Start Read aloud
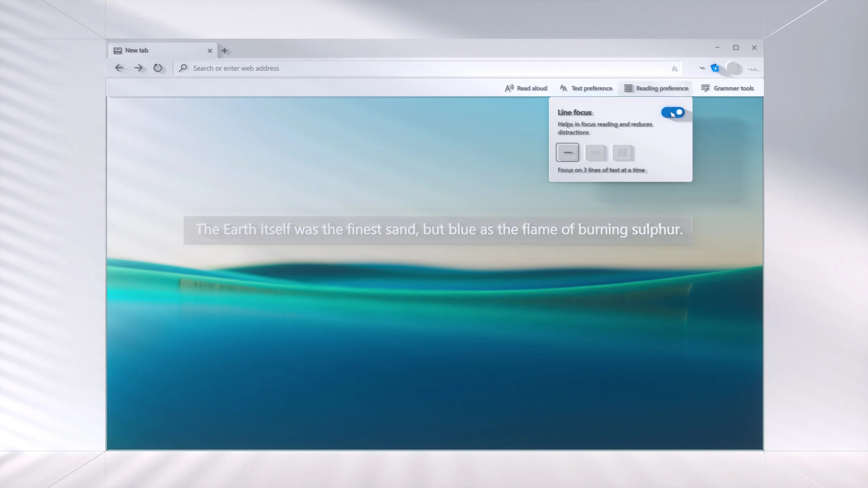The width and height of the screenshot is (868, 488). 526,88
